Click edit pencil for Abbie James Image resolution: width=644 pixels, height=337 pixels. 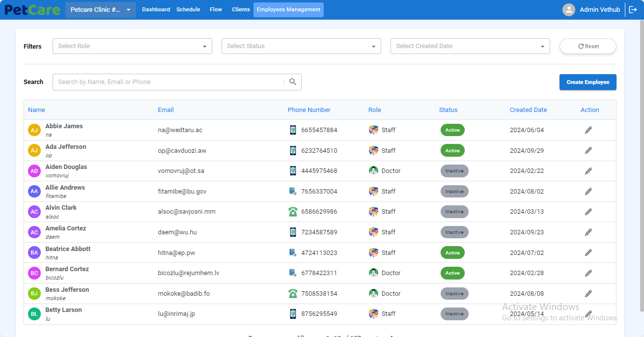(x=588, y=130)
